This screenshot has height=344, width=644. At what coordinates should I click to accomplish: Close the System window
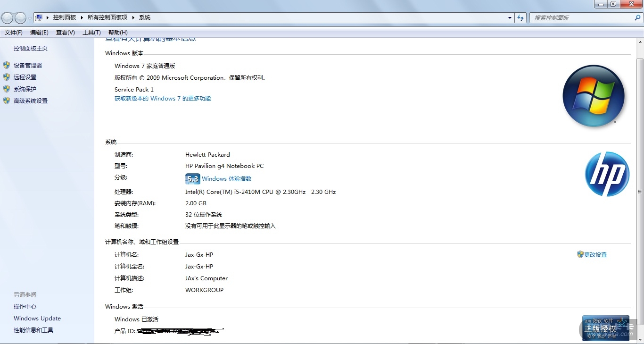(x=631, y=4)
